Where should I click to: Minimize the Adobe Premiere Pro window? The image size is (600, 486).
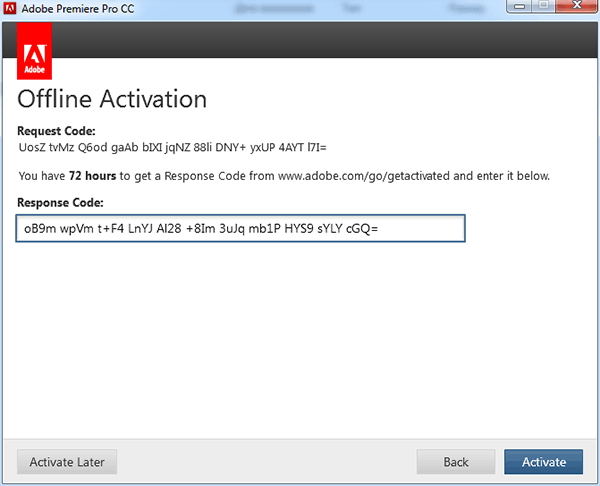point(519,5)
